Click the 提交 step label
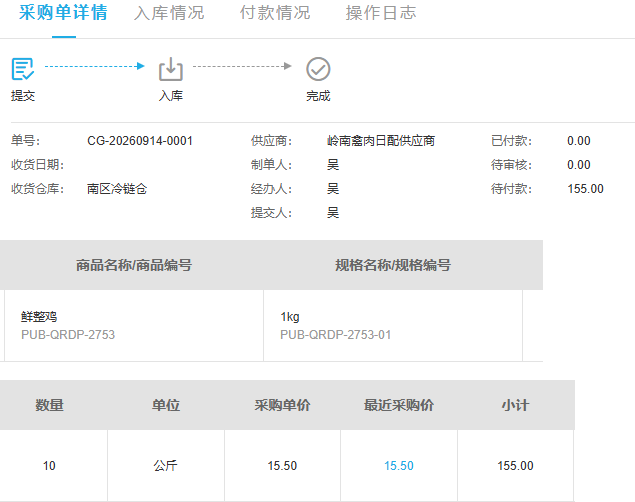 coord(23,96)
